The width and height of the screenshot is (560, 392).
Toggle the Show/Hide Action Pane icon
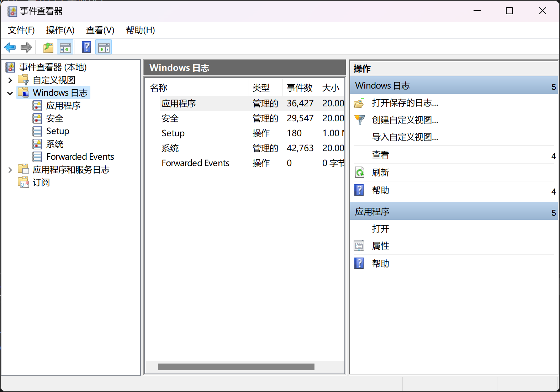104,47
